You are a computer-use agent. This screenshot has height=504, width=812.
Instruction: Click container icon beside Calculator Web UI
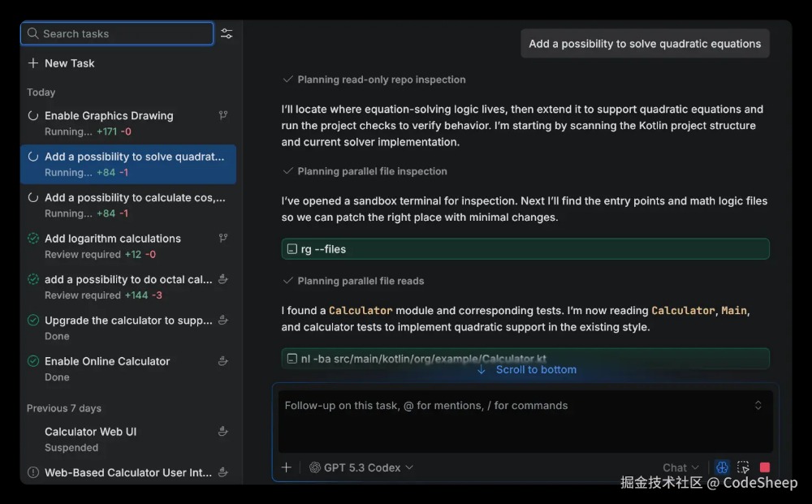coord(223,432)
